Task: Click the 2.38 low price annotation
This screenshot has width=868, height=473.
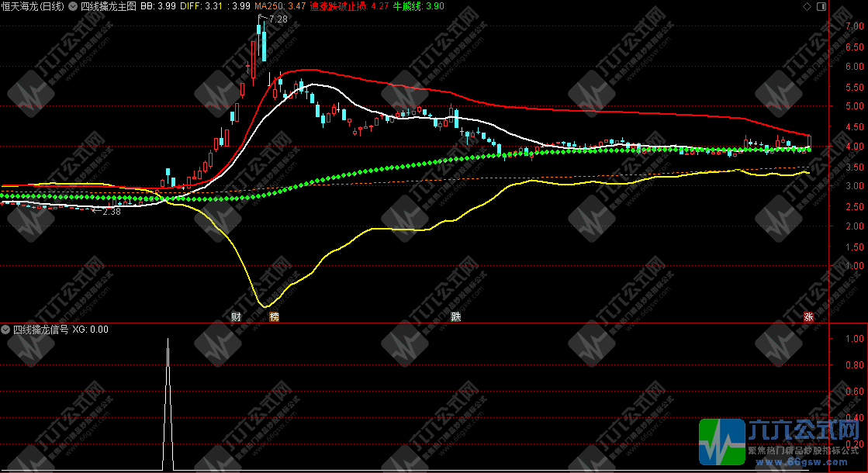Action: [x=111, y=211]
